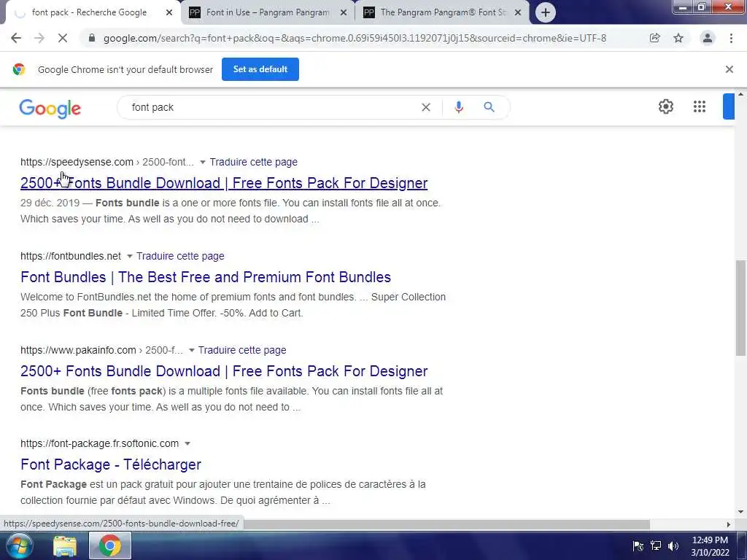The image size is (747, 560).
Task: Click the Chrome address bar URL
Action: [x=355, y=38]
